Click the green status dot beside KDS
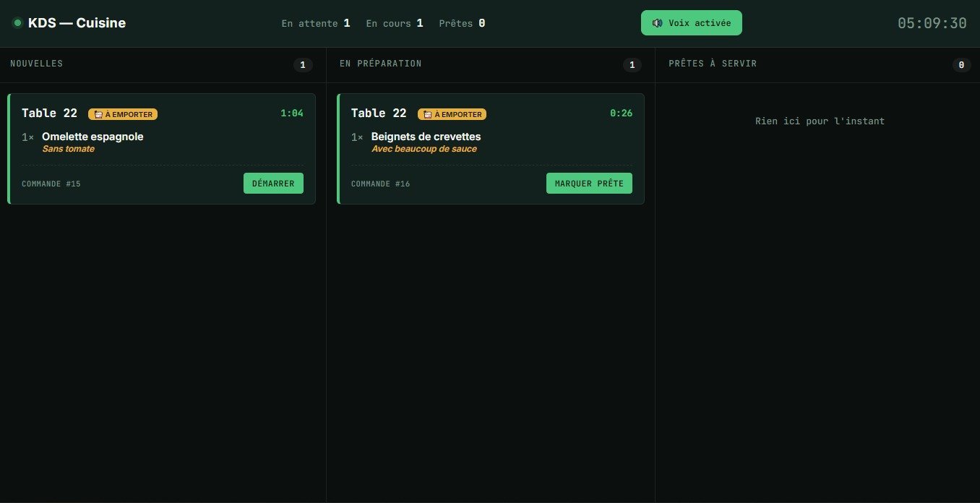Image resolution: width=980 pixels, height=503 pixels. point(17,23)
